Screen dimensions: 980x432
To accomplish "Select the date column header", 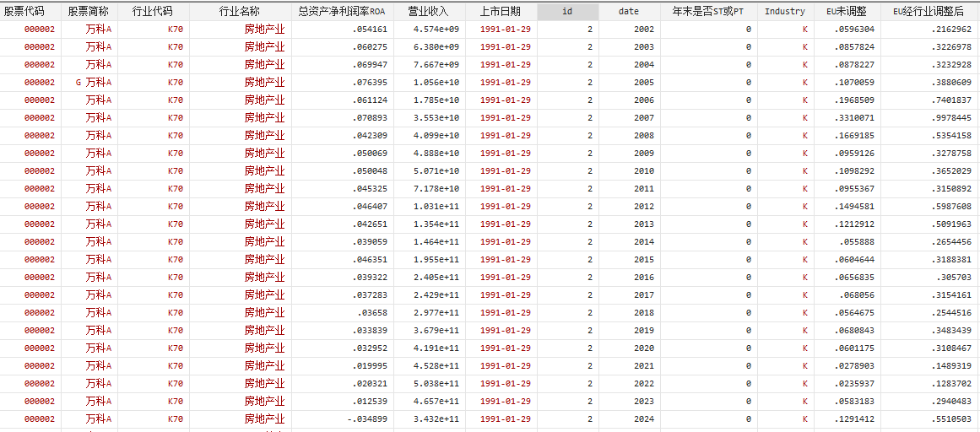I will tap(629, 12).
